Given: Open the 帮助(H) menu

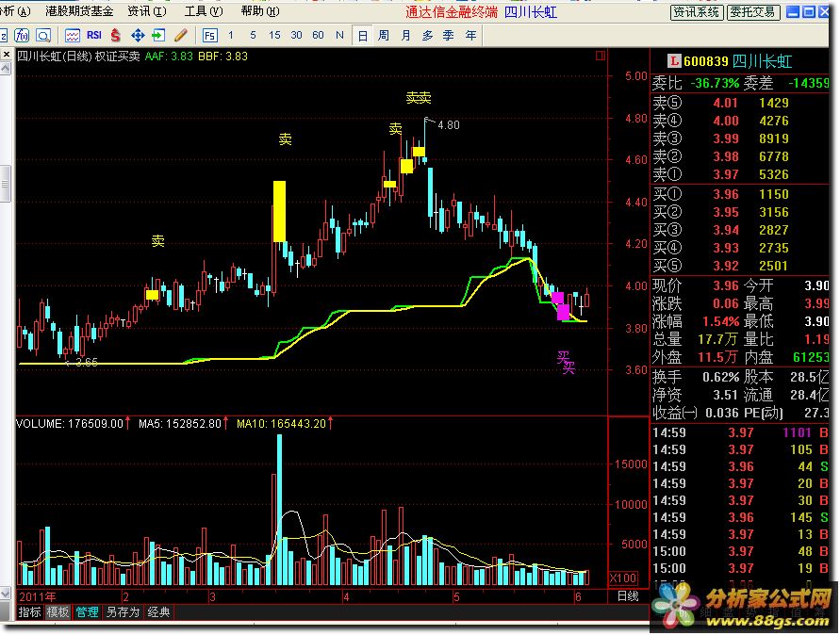Looking at the screenshot, I should pyautogui.click(x=260, y=11).
